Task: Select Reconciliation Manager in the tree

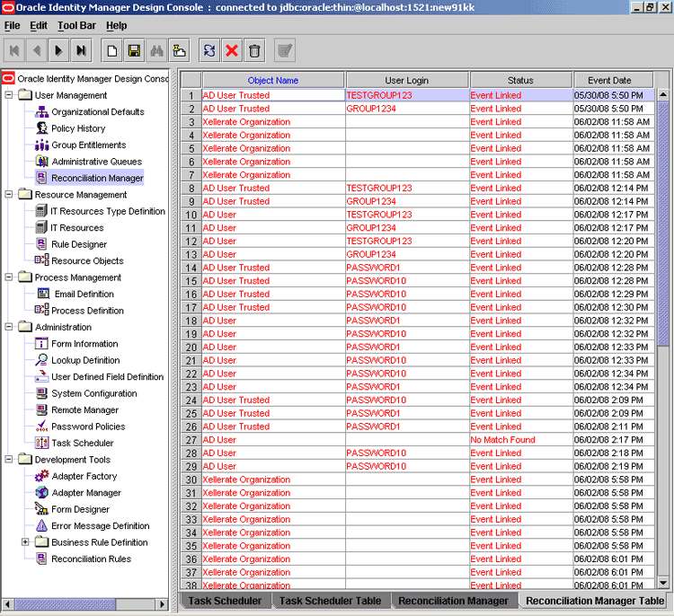Action: [97, 178]
